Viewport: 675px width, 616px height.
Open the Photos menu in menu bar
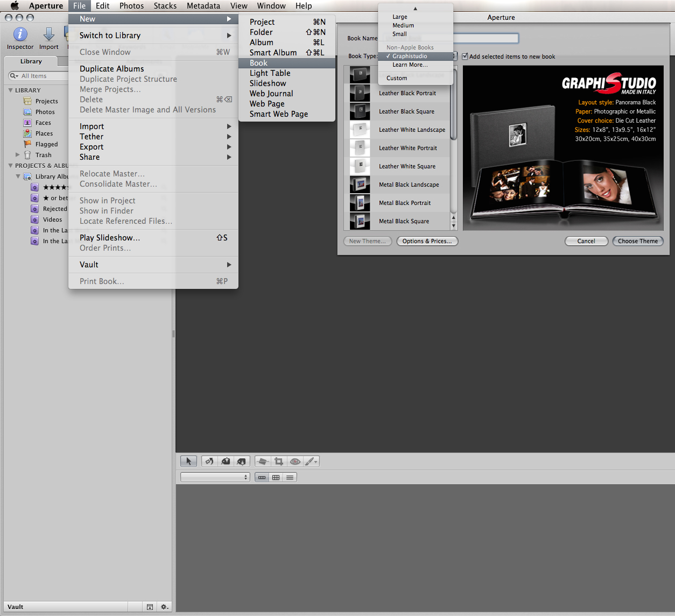click(131, 6)
